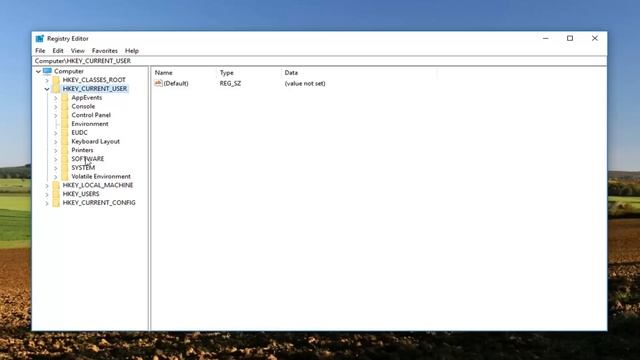
Task: Open the Edit menu
Action: click(x=58, y=51)
